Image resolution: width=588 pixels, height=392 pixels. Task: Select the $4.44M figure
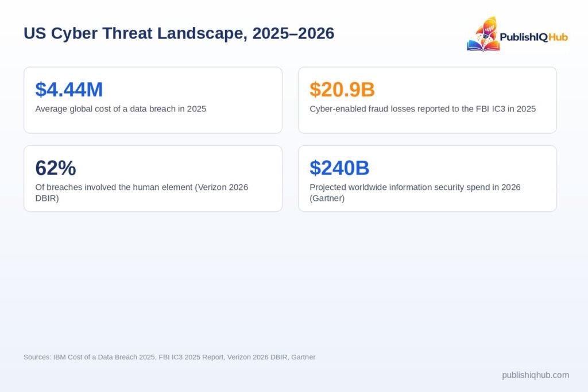click(x=69, y=89)
